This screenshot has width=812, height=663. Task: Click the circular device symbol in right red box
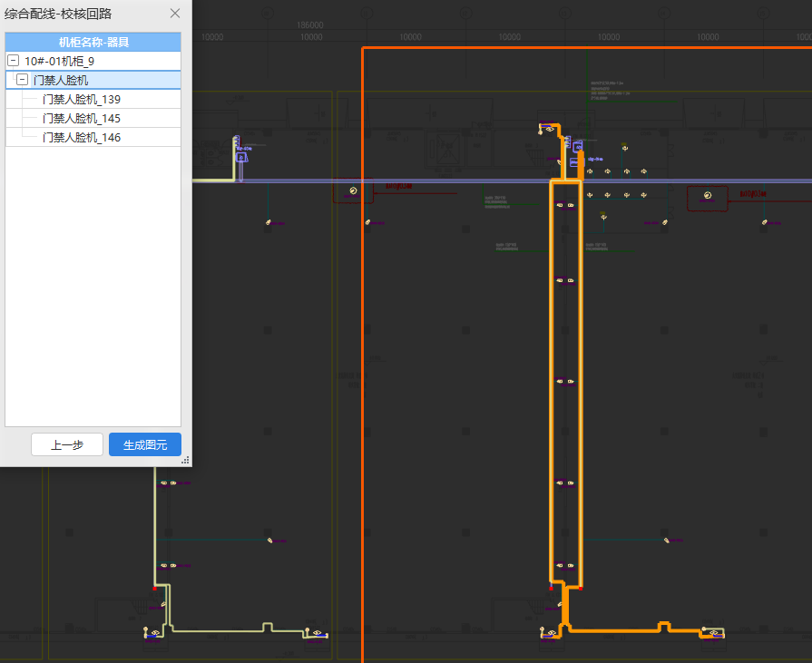click(708, 196)
